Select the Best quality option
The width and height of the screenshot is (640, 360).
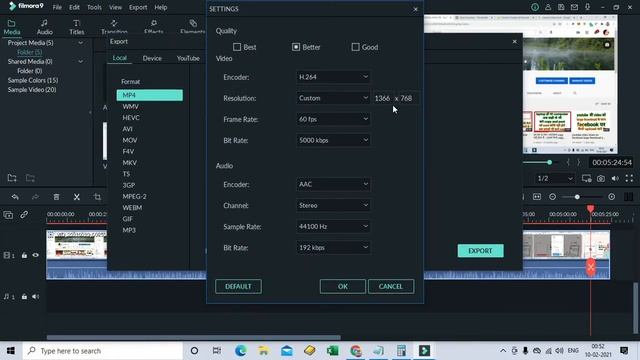point(237,47)
